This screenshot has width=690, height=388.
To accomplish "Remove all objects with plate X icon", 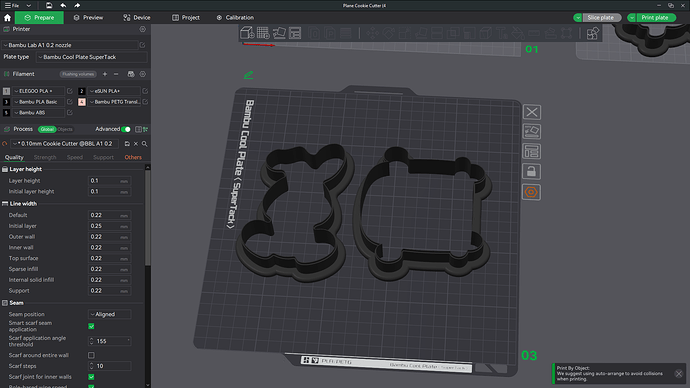I will [531, 112].
